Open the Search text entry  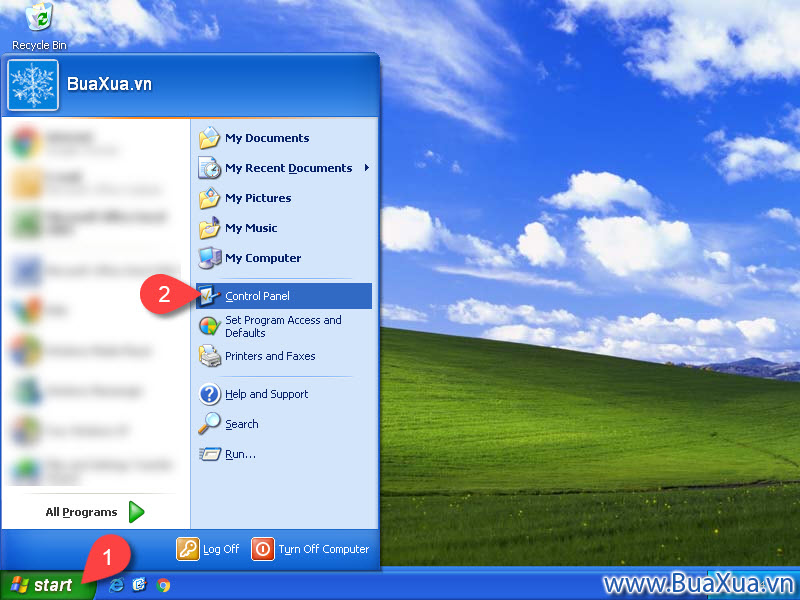(x=241, y=424)
